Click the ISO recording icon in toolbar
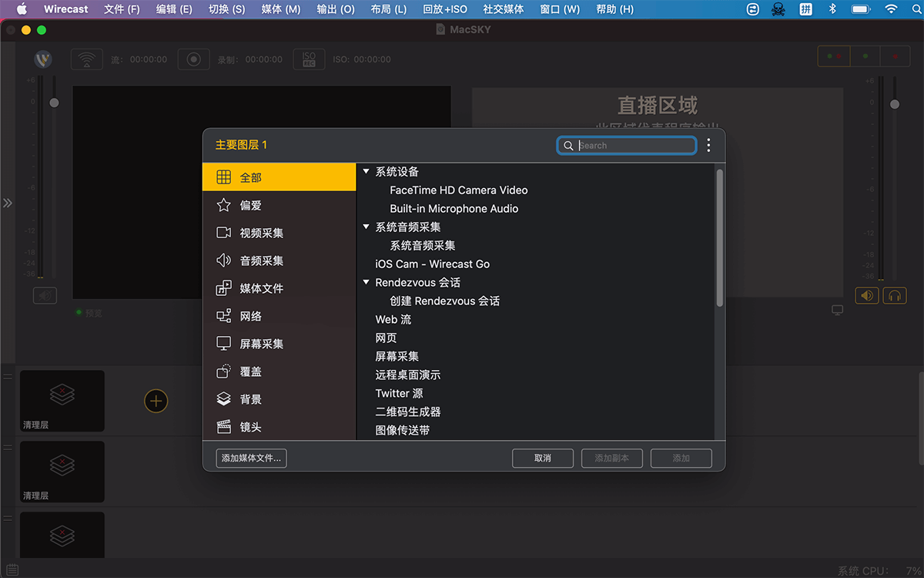 tap(309, 59)
